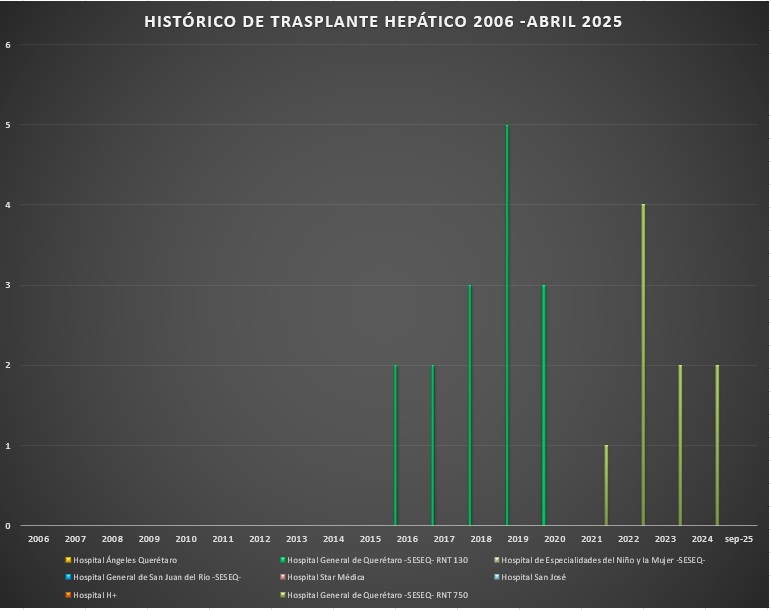Click the Hospital Ángeles Querétaro legend marker
Screen dimensions: 771x610
[69, 560]
